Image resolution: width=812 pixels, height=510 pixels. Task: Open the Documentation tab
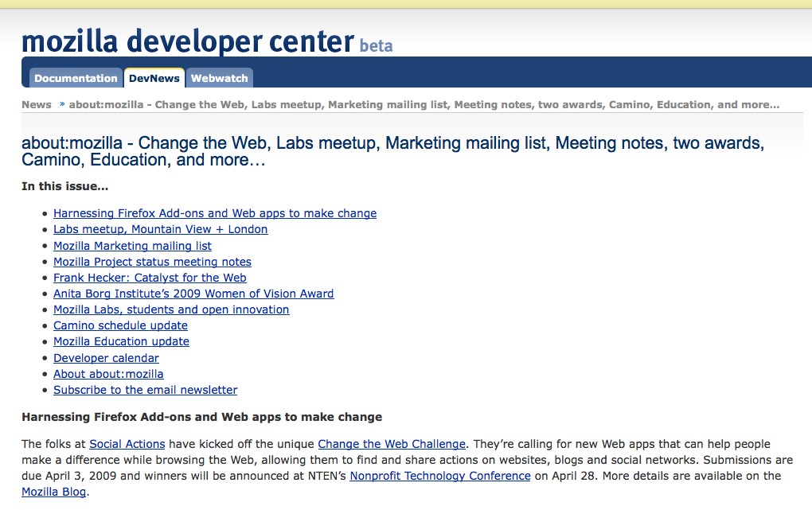click(76, 78)
